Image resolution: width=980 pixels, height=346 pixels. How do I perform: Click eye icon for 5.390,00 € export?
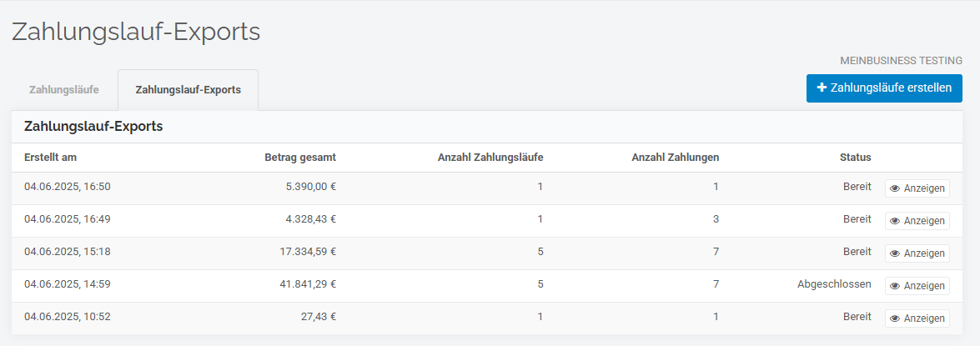tap(895, 188)
